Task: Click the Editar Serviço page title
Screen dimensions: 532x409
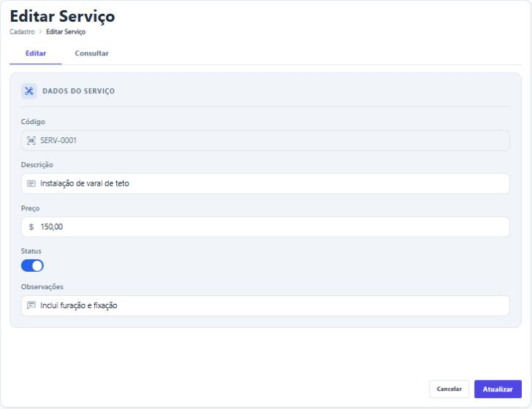Action: tap(62, 16)
